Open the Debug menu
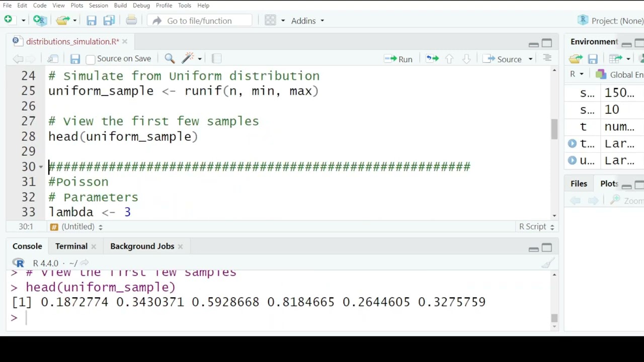The width and height of the screenshot is (644, 362). pyautogui.click(x=141, y=6)
